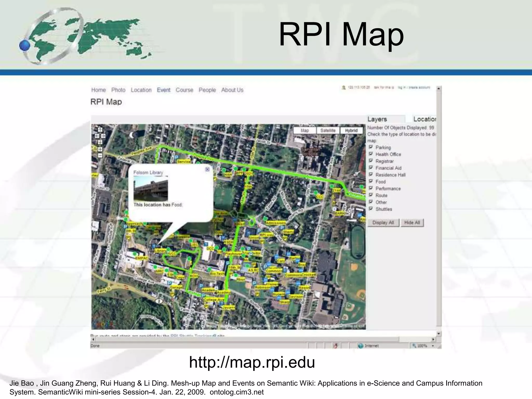Click the vertical scrollbar down arrow
This screenshot has width=532, height=399.
click(439, 334)
